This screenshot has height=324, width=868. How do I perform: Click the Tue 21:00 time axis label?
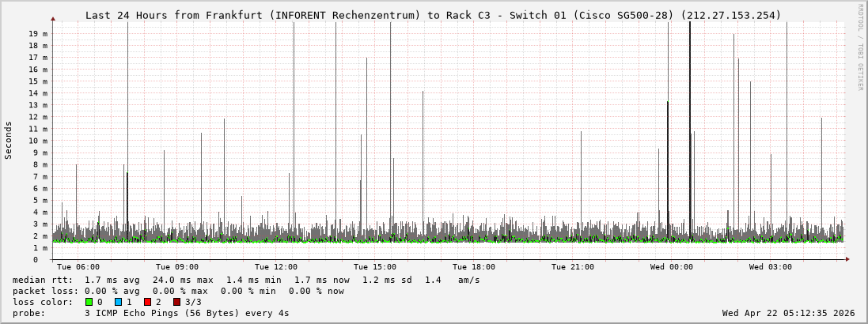(x=573, y=267)
